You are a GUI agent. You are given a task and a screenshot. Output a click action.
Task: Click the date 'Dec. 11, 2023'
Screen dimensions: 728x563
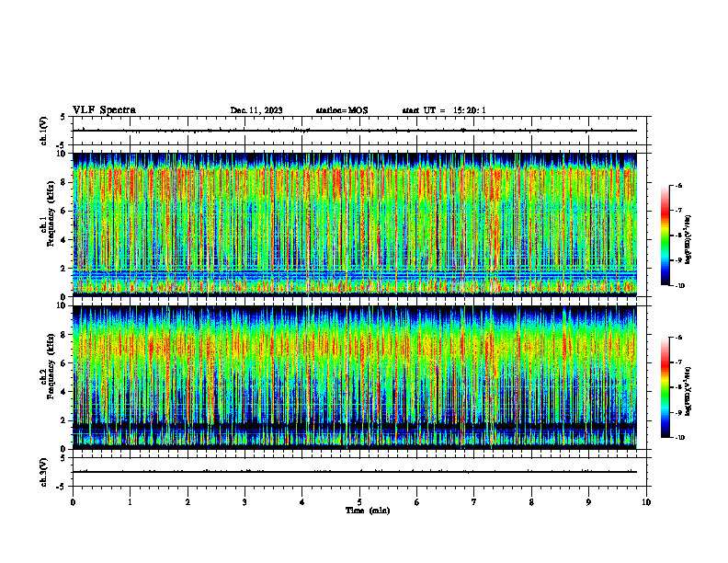click(x=256, y=110)
